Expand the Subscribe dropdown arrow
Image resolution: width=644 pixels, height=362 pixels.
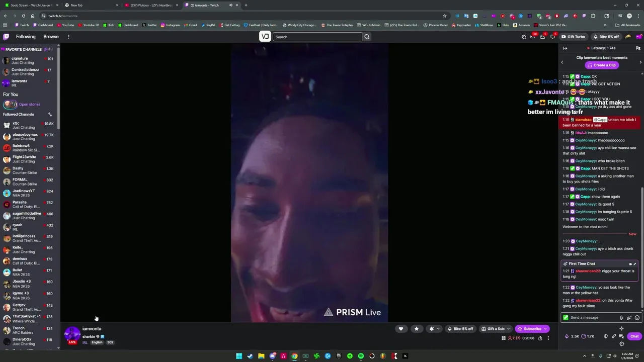545,329
